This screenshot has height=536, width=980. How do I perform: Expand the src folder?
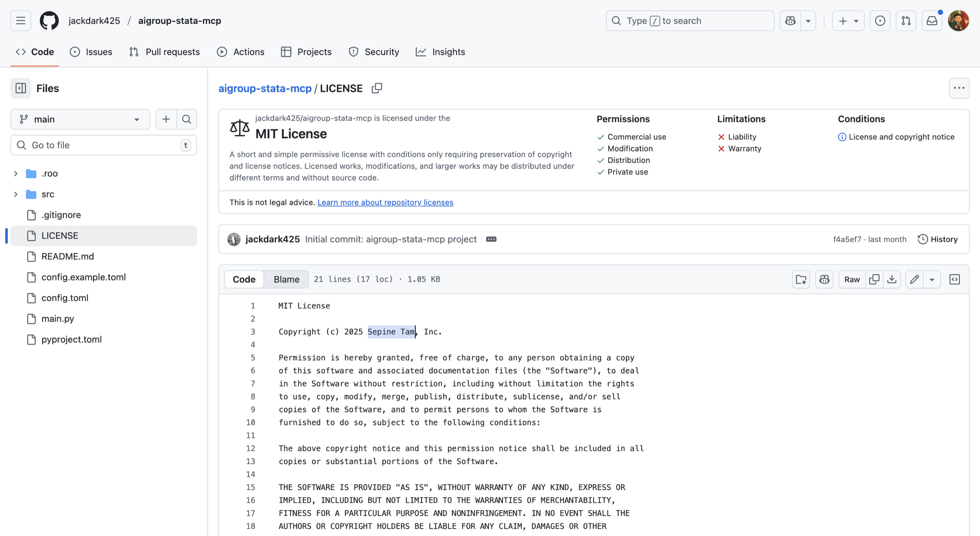pyautogui.click(x=16, y=195)
